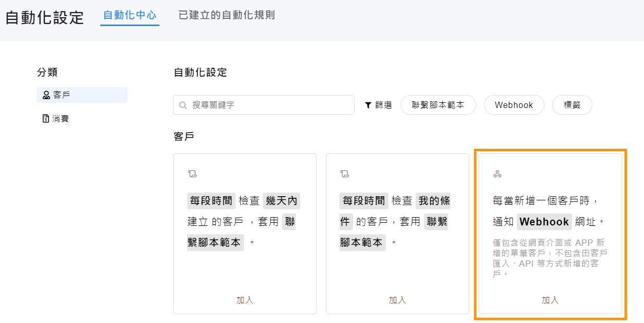Open the 每段時間 option on first card

[x=211, y=201]
